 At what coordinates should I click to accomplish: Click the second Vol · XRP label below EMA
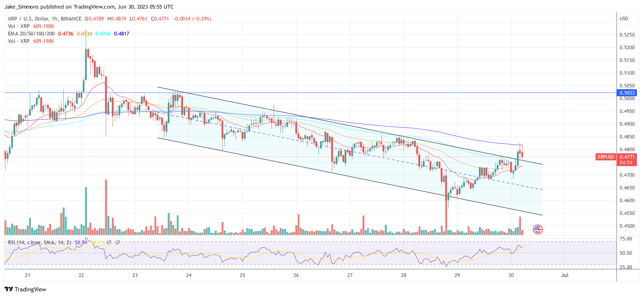pyautogui.click(x=19, y=41)
